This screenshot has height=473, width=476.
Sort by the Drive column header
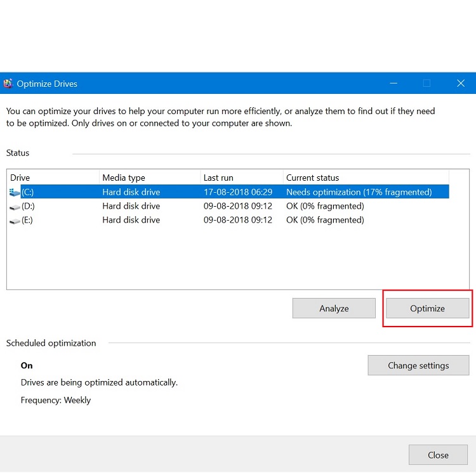tap(53, 178)
